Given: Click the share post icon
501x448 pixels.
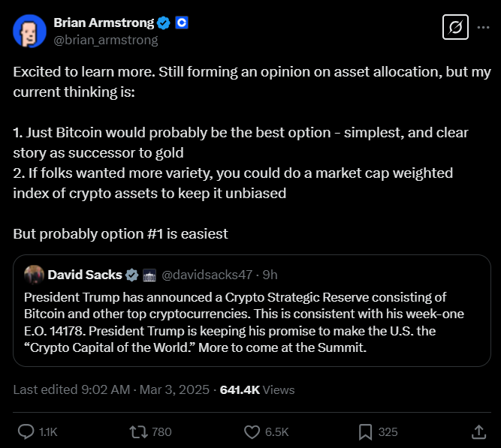Looking at the screenshot, I should tap(478, 431).
